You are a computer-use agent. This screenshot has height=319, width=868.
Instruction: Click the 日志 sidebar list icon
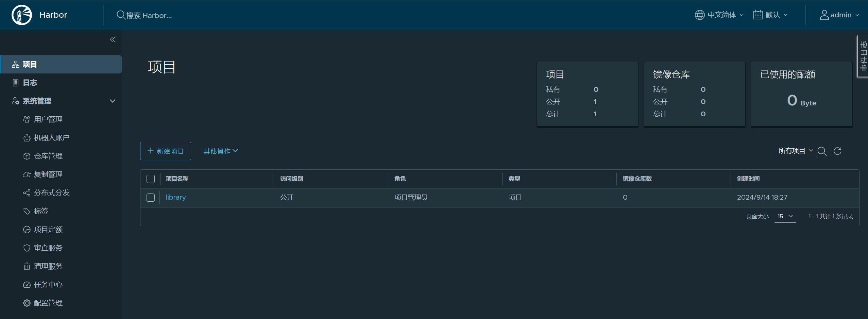(x=16, y=83)
